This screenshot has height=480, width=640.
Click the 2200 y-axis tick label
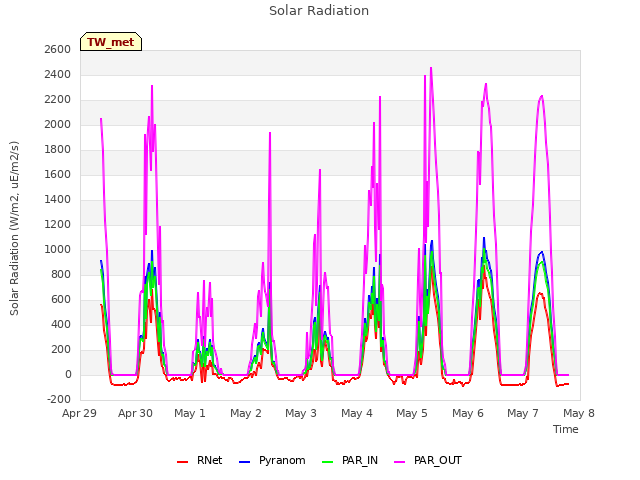point(58,100)
